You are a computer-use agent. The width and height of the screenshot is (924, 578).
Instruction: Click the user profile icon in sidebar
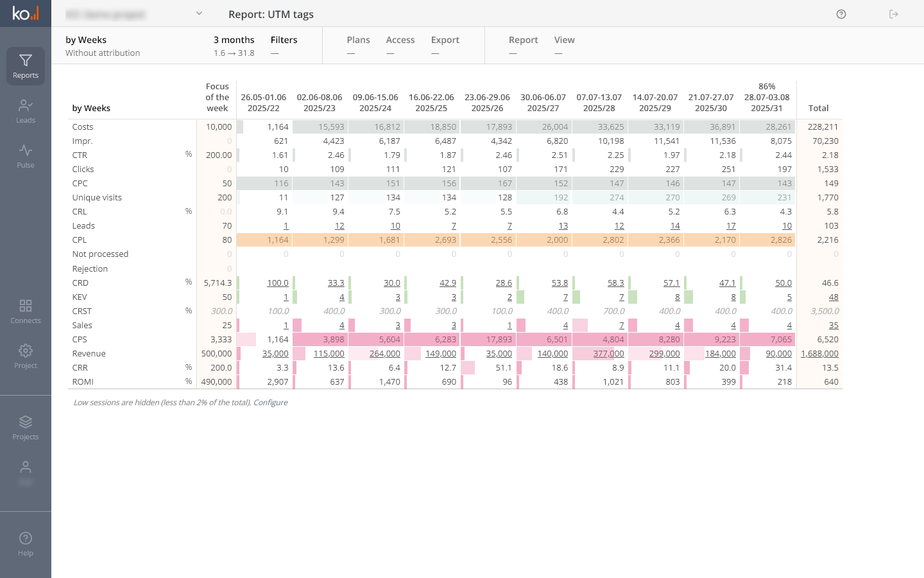(26, 468)
